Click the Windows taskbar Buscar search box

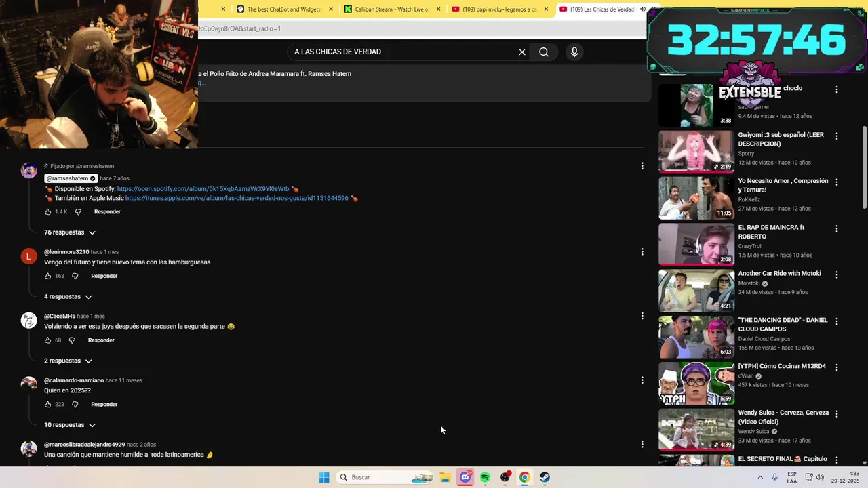[x=384, y=477]
